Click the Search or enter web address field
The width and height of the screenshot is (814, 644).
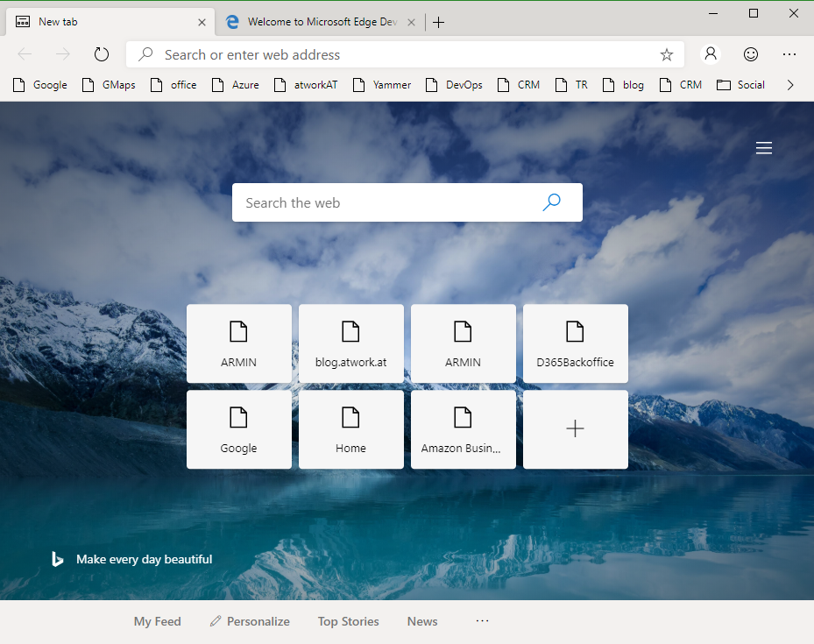403,54
